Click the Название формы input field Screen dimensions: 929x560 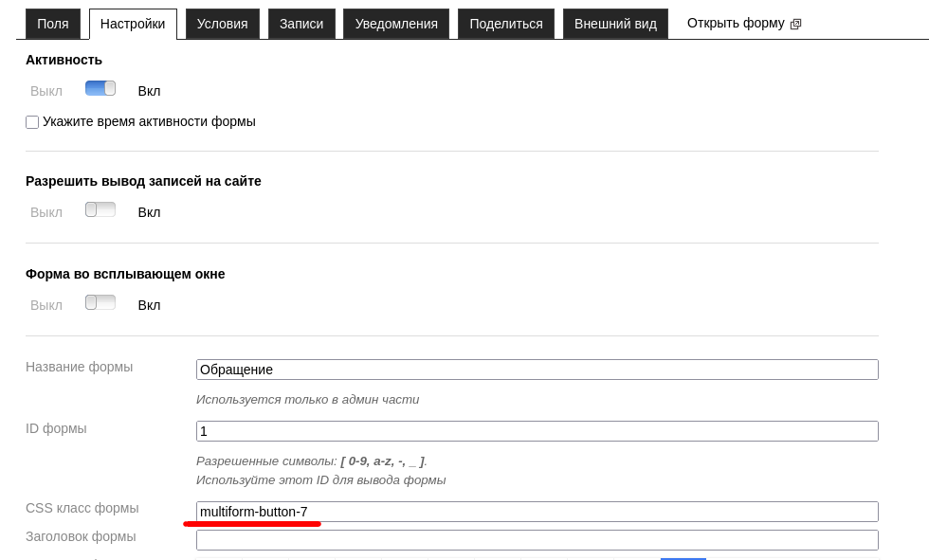tap(537, 370)
